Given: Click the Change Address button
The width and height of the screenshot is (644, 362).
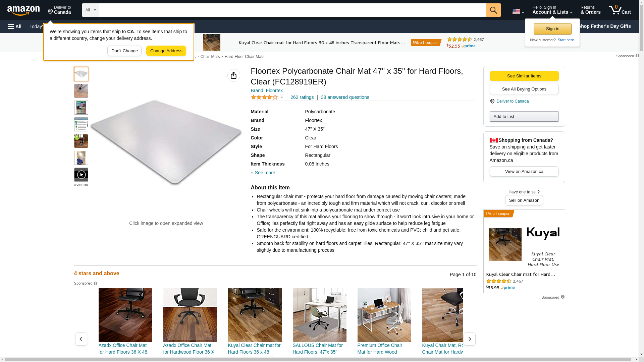Looking at the screenshot, I should [x=166, y=51].
